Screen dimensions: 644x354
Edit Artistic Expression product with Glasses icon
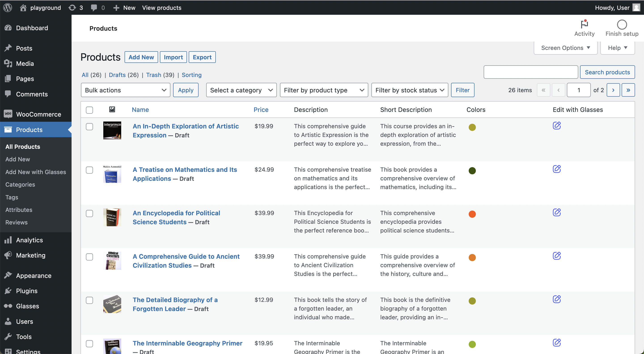557,126
